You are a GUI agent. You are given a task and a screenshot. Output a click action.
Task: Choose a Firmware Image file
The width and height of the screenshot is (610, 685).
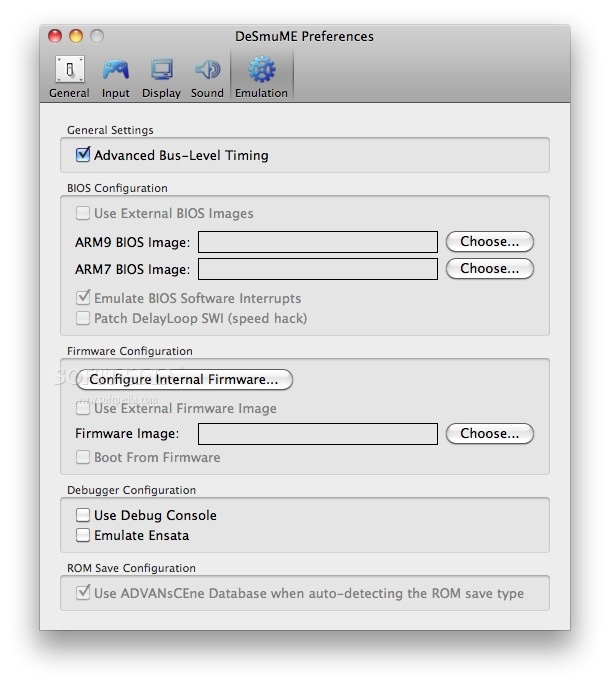click(x=489, y=433)
